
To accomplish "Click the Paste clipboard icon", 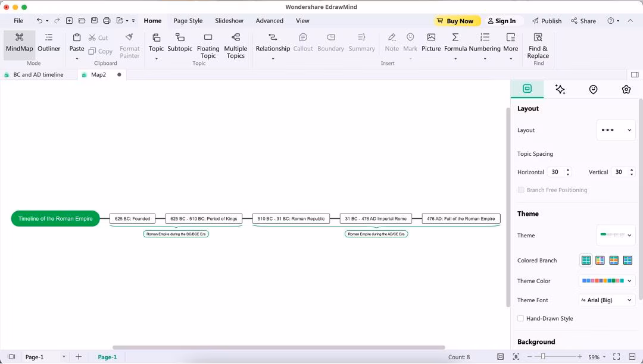I will click(77, 37).
